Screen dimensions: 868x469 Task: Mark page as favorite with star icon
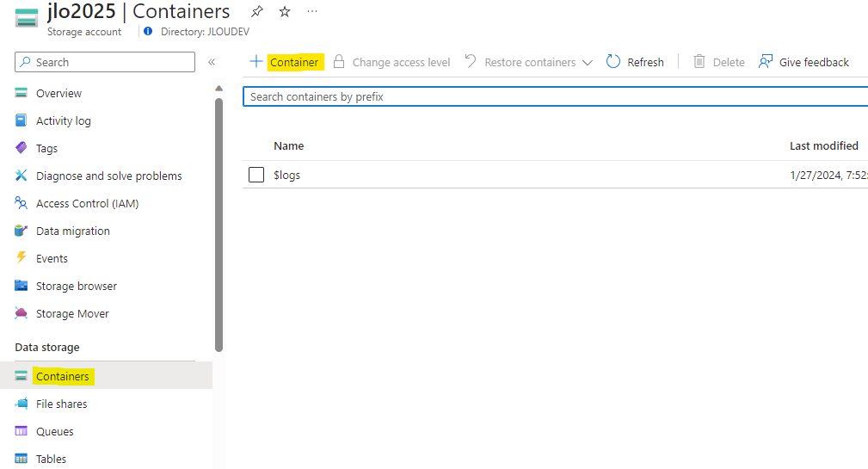point(285,11)
